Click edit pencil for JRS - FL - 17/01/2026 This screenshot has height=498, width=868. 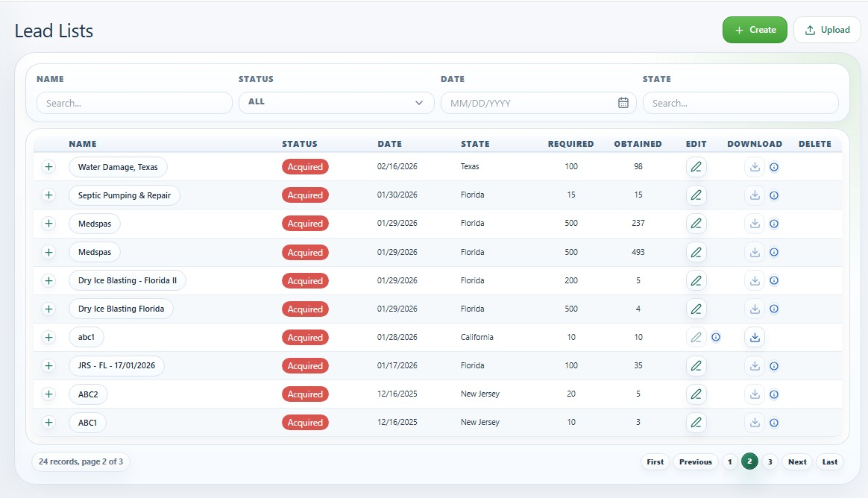pyautogui.click(x=696, y=366)
